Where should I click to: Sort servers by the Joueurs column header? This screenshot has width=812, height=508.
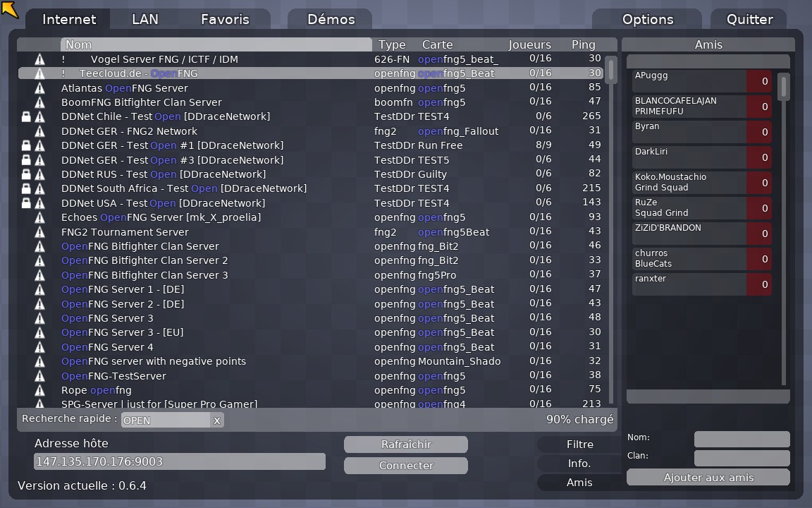[x=529, y=44]
